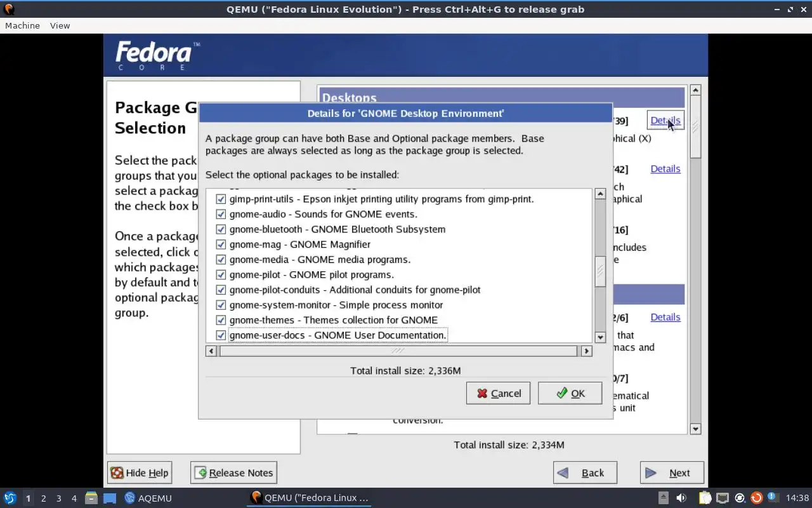Click the Next arrow icon
812x508 pixels.
(651, 472)
